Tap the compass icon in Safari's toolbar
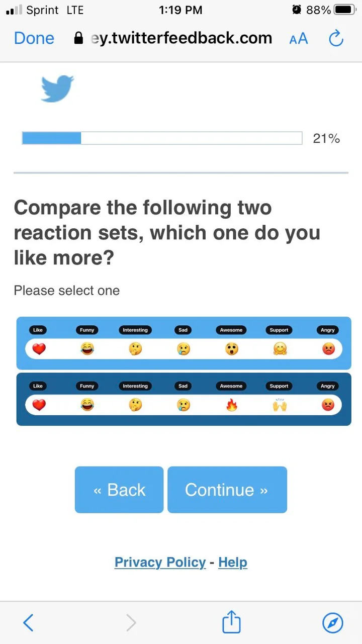 pyautogui.click(x=333, y=622)
